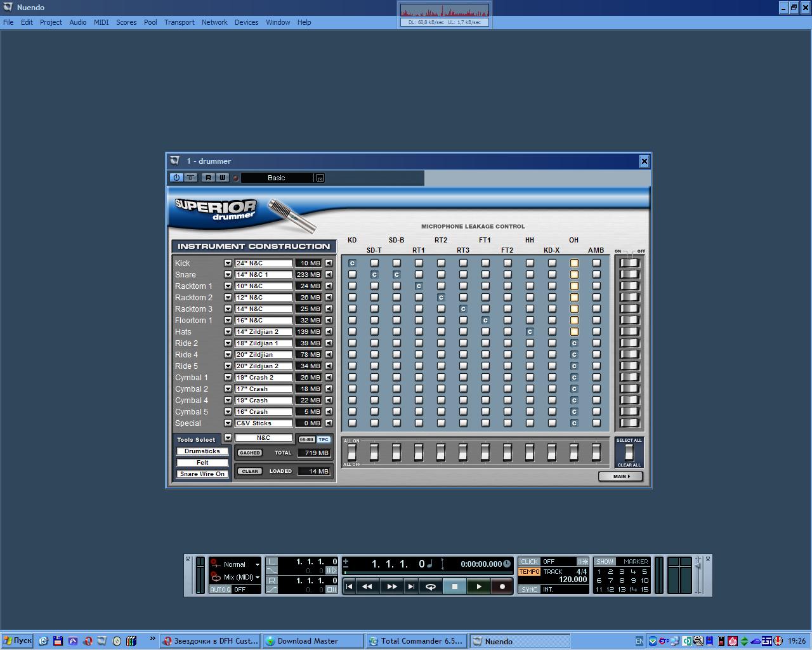Toggle Ride 2 leakage into OH microphone
Screen dimensions: 812x650
(x=574, y=343)
